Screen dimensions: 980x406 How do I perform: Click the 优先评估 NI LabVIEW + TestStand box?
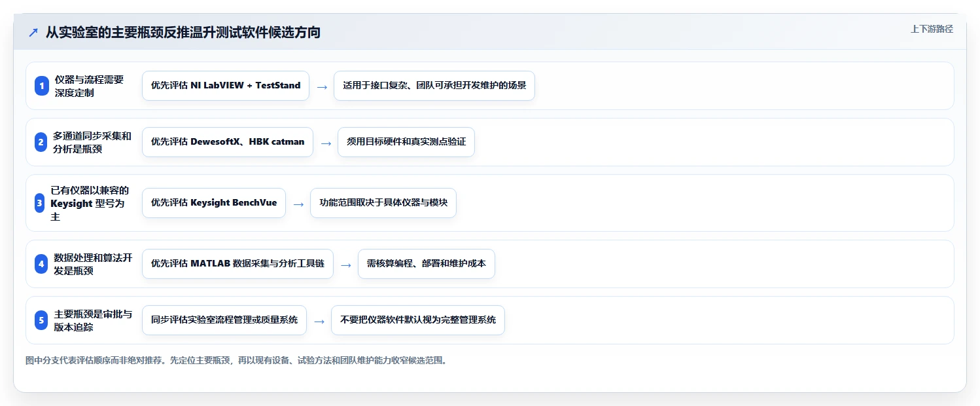(x=226, y=86)
